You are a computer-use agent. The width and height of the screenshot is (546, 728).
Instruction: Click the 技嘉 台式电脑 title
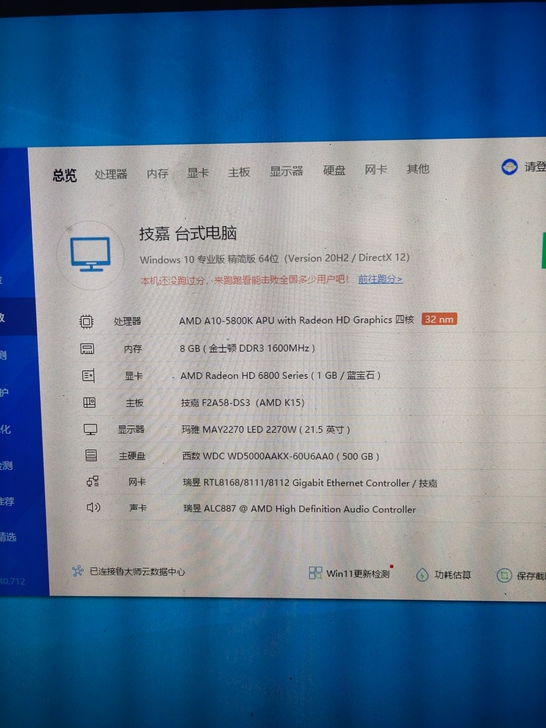click(x=188, y=233)
